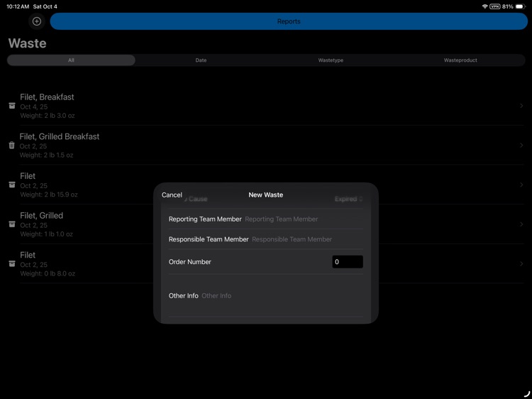The width and height of the screenshot is (532, 399).
Task: Select the 'Oct 4, 25' date text
Action: pyautogui.click(x=33, y=107)
